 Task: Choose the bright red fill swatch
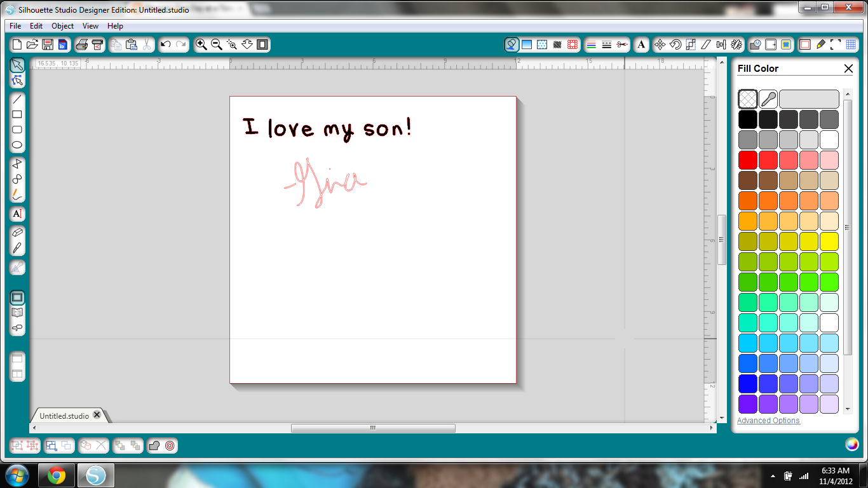pos(748,160)
